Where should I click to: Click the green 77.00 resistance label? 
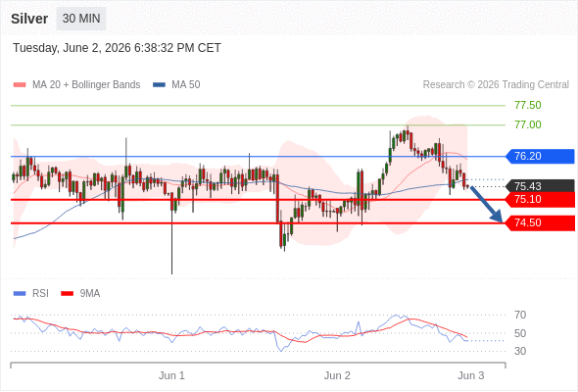coord(528,125)
